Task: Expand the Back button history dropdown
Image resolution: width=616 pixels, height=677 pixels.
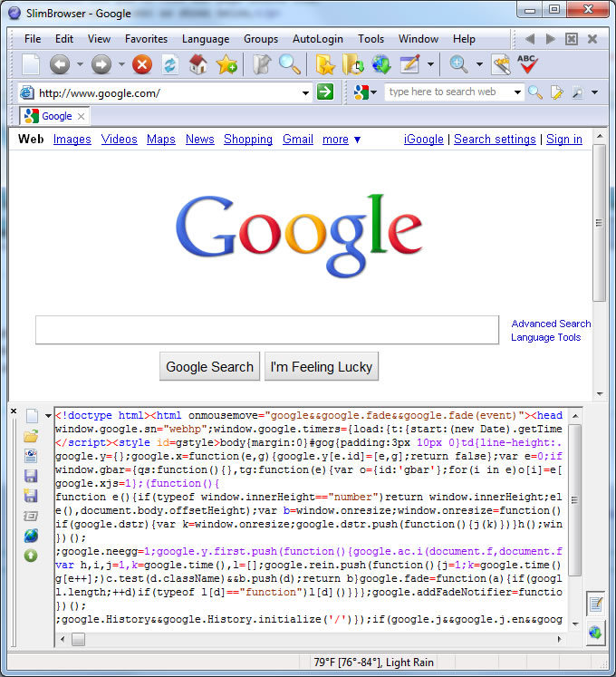Action: point(81,64)
